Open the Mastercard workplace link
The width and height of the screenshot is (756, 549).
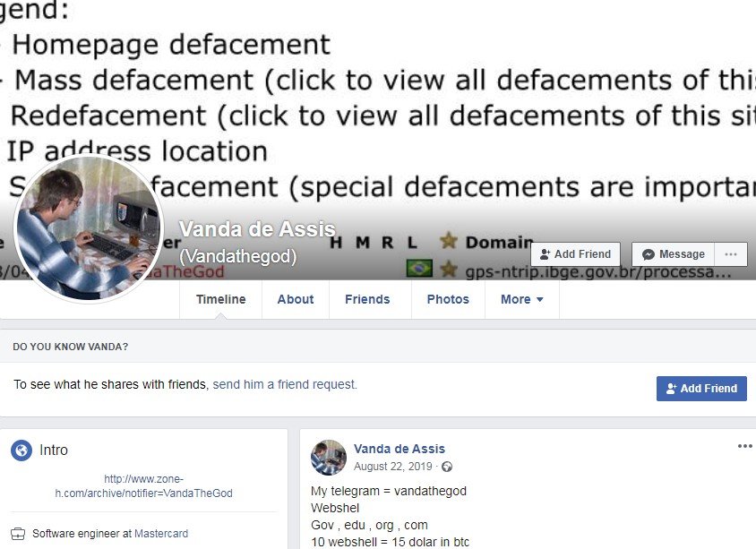(161, 534)
